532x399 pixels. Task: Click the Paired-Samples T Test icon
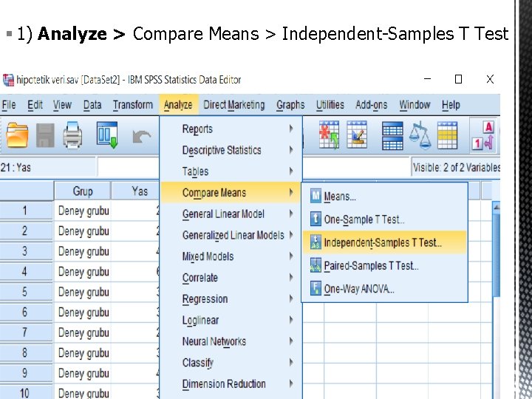(x=316, y=265)
